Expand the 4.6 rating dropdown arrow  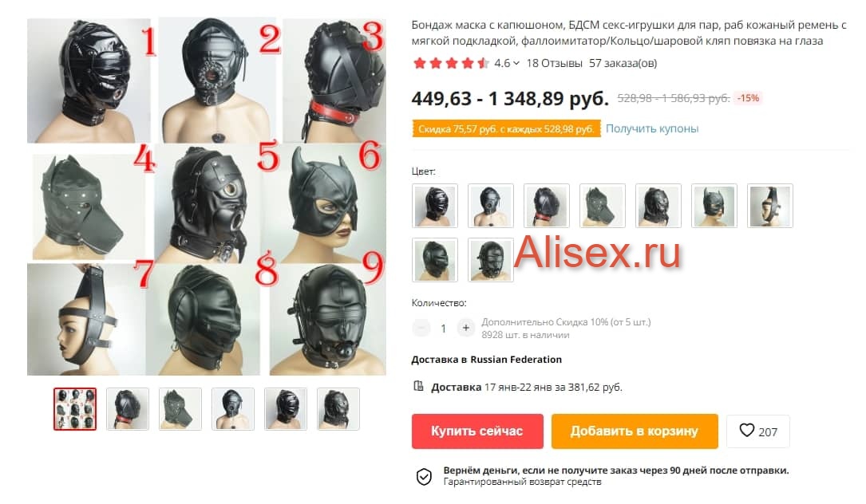[516, 64]
